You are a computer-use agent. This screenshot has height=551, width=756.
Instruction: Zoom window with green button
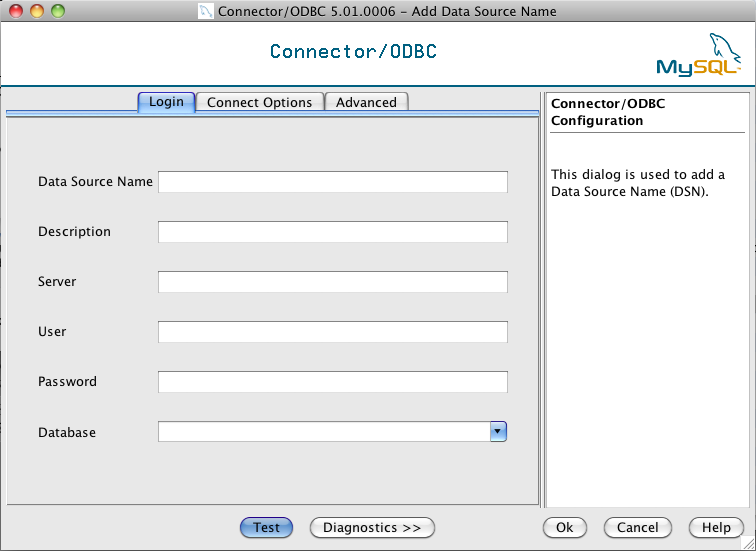click(58, 11)
